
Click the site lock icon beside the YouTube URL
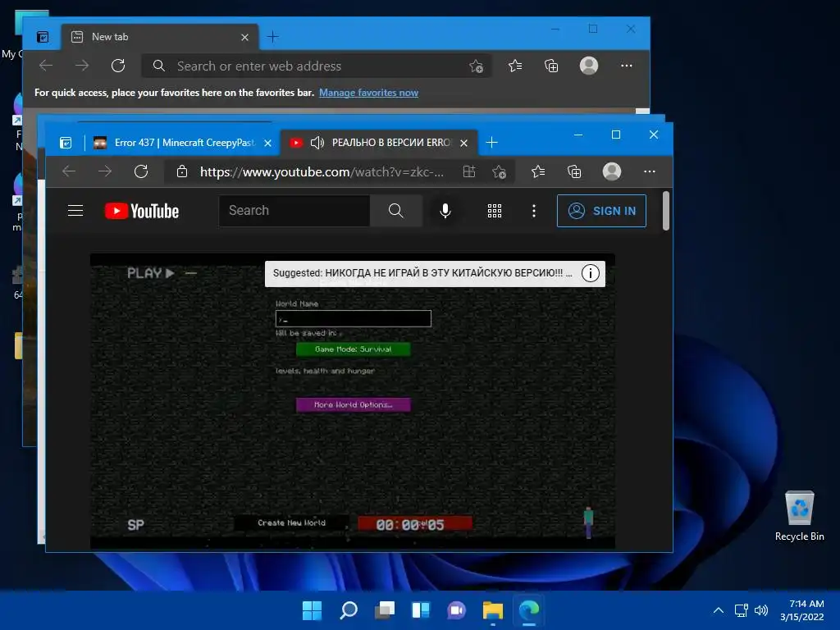182,171
